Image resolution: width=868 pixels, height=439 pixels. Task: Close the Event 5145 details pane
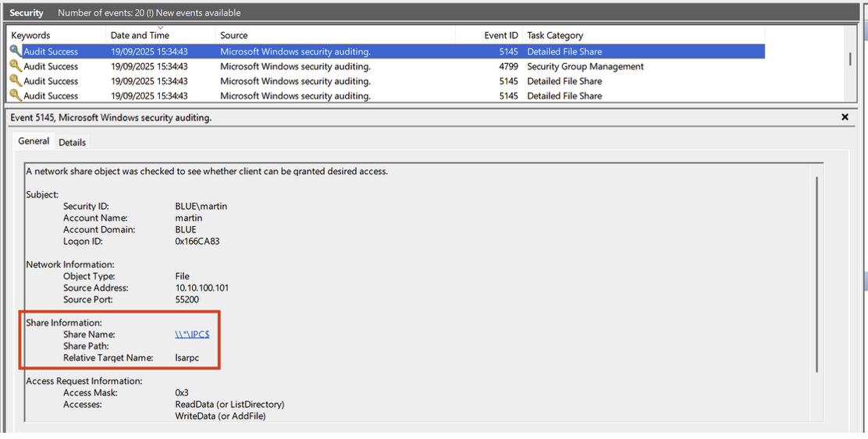tap(845, 117)
